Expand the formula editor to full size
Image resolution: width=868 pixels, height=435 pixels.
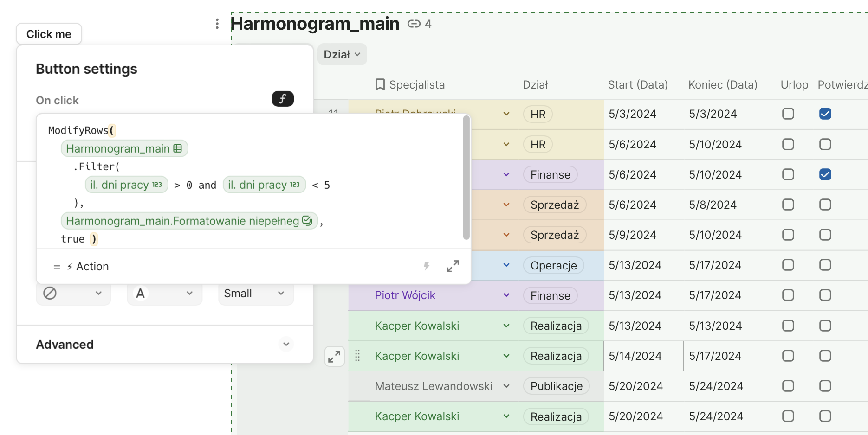click(x=453, y=266)
